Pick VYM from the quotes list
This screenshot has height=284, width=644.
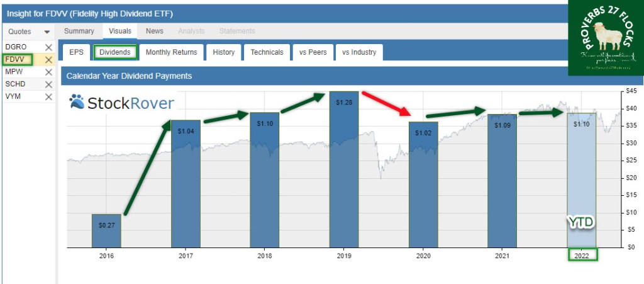pos(13,96)
